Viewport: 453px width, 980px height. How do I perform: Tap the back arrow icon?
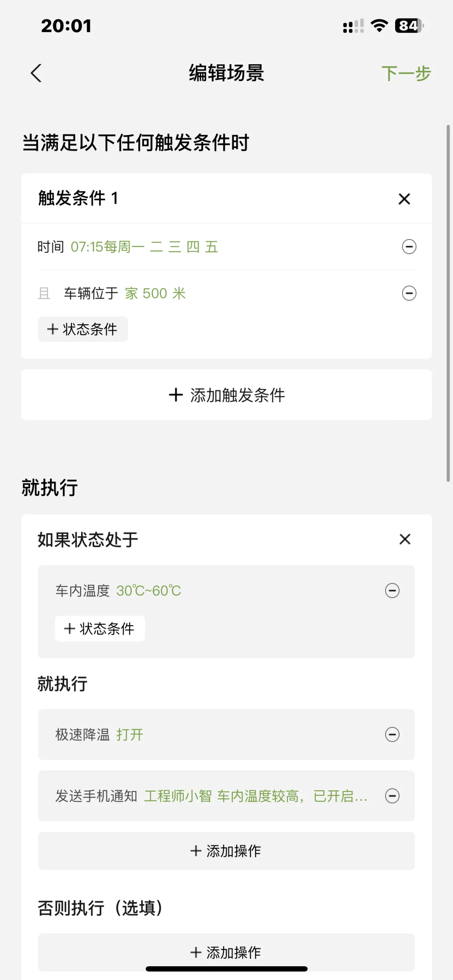point(36,73)
